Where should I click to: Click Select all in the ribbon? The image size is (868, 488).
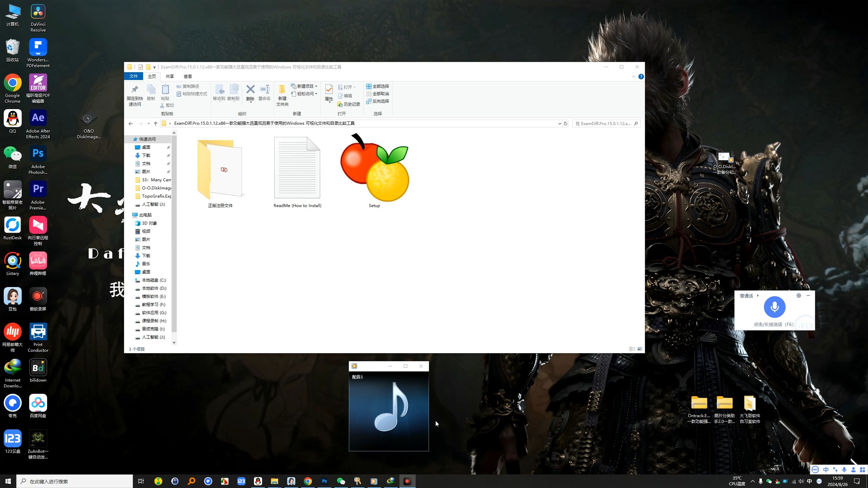[x=377, y=86]
